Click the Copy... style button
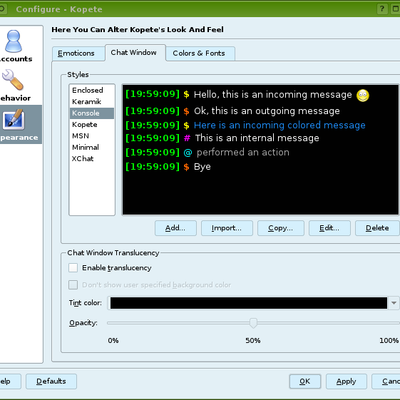This screenshot has height=400, width=400. 281,228
